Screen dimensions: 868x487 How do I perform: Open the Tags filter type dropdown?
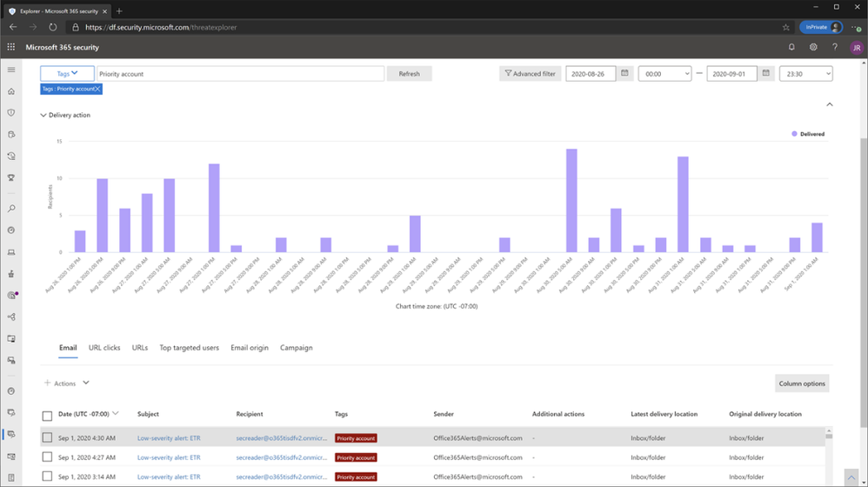pyautogui.click(x=67, y=74)
